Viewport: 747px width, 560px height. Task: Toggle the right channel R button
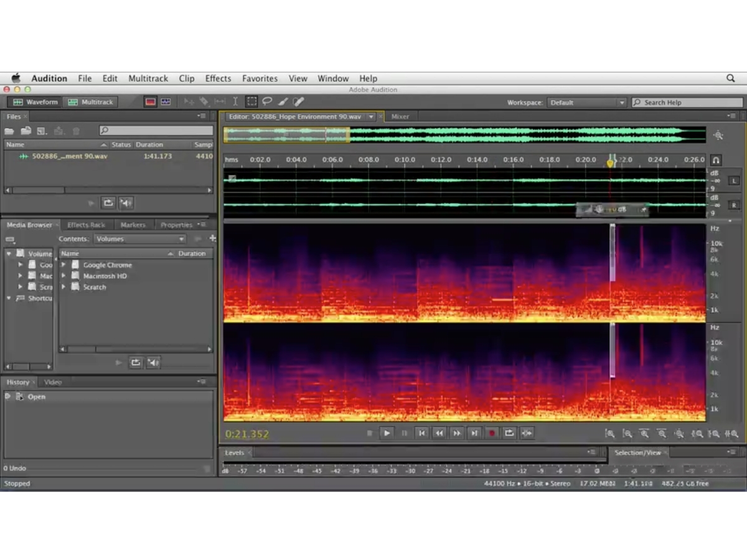click(x=733, y=205)
